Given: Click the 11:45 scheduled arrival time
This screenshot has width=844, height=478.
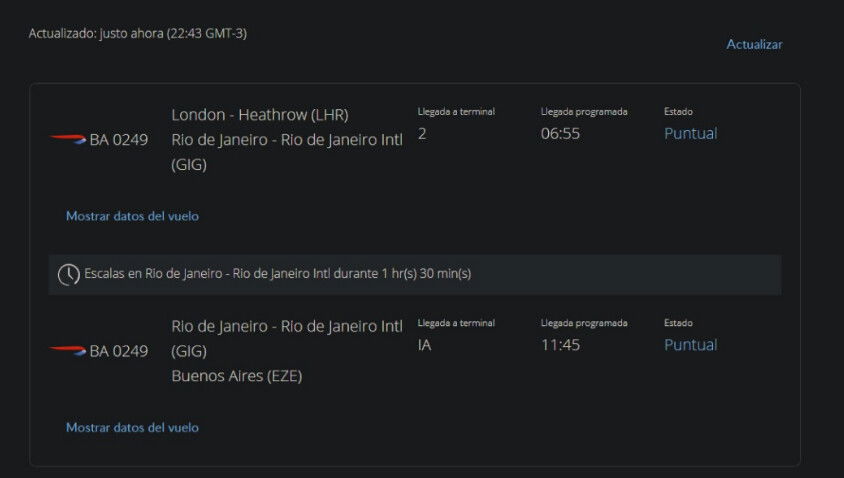Looking at the screenshot, I should (x=560, y=345).
